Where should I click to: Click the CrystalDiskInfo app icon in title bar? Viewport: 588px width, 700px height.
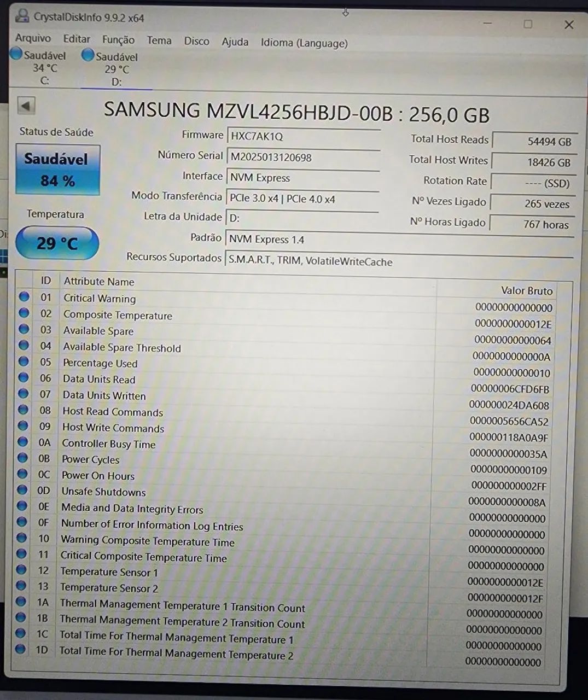point(22,15)
